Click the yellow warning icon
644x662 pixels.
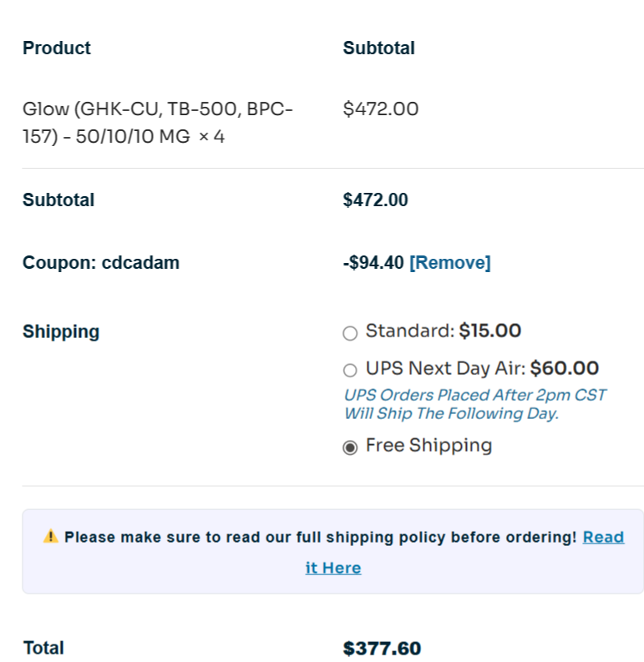(51, 537)
